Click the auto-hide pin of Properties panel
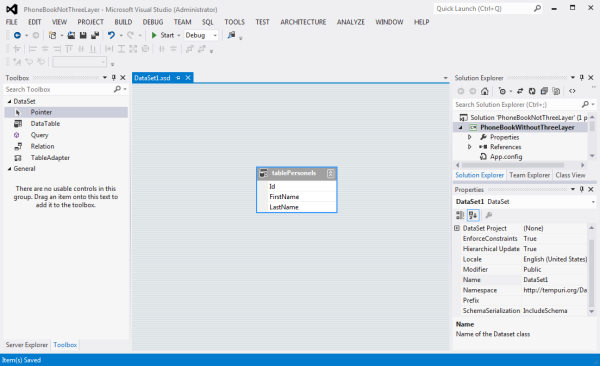The height and width of the screenshot is (366, 600). tap(582, 189)
